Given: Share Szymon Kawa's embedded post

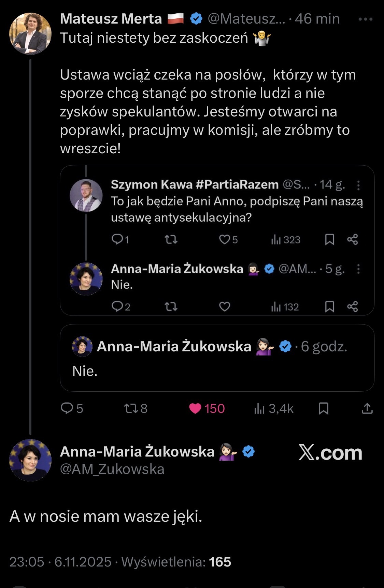Looking at the screenshot, I should 352,240.
